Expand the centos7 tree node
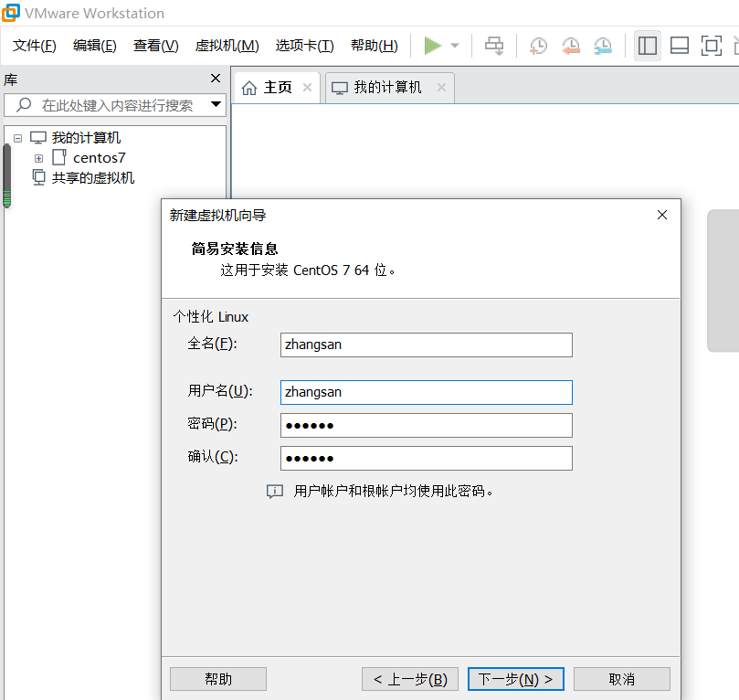739x700 pixels. point(38,158)
